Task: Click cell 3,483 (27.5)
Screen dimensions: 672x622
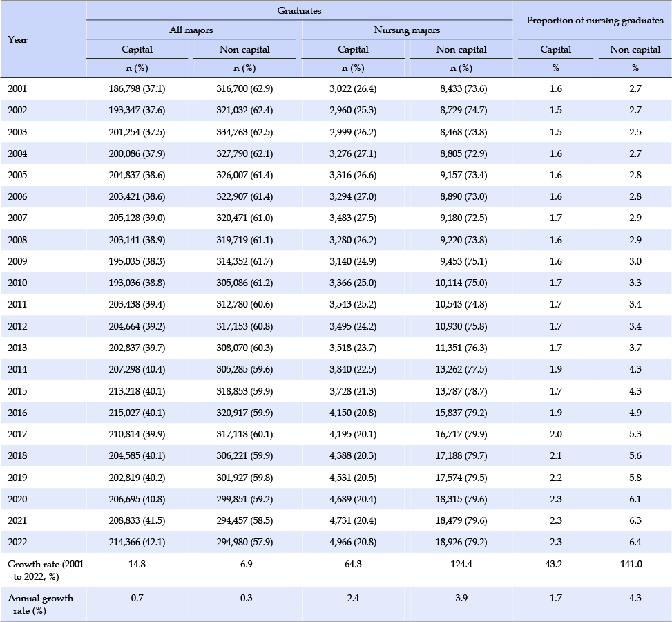Action: point(353,218)
